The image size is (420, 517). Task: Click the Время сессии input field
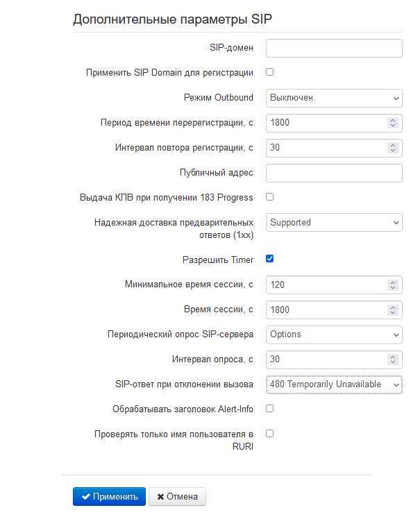click(x=325, y=310)
